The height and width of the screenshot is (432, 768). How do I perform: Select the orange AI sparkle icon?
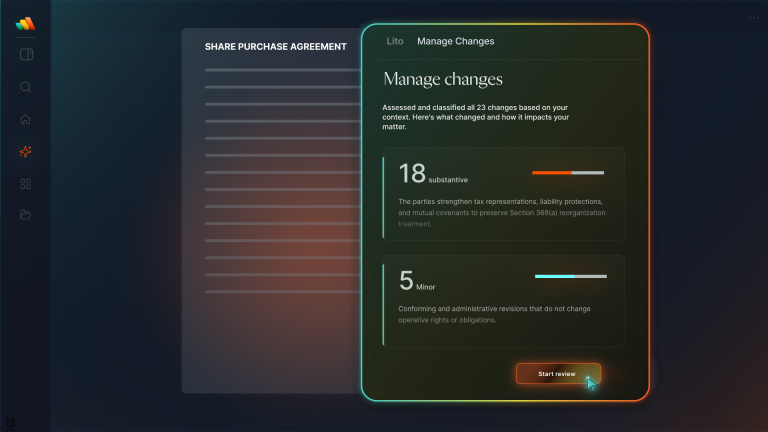[25, 152]
